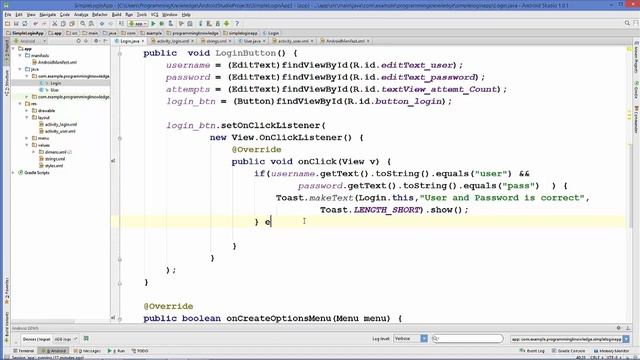Click the Make Project icon
This screenshot has width=640, height=360.
[x=121, y=24]
